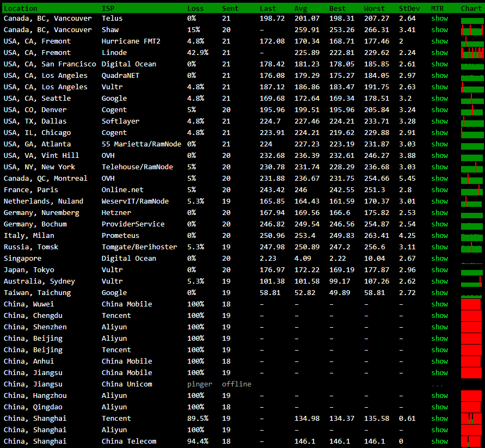Screen dimensions: 485x448
Task: Show MTR for Tencent Shanghai row
Action: click(x=439, y=418)
